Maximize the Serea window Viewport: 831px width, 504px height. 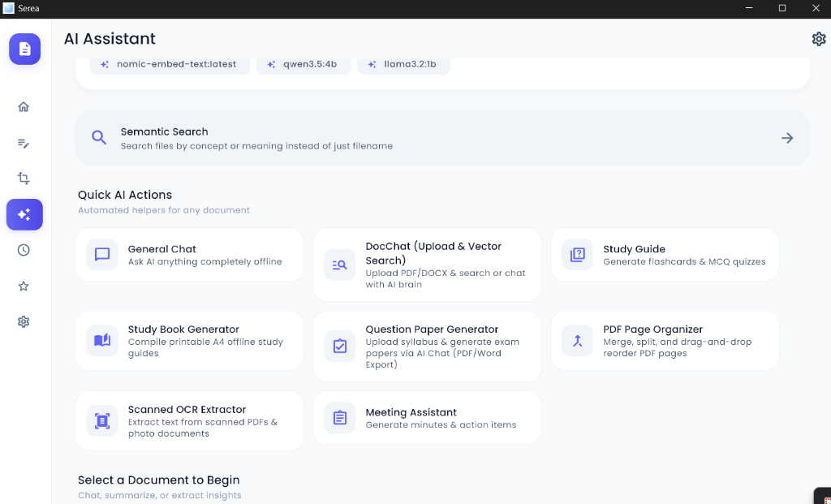click(x=782, y=8)
